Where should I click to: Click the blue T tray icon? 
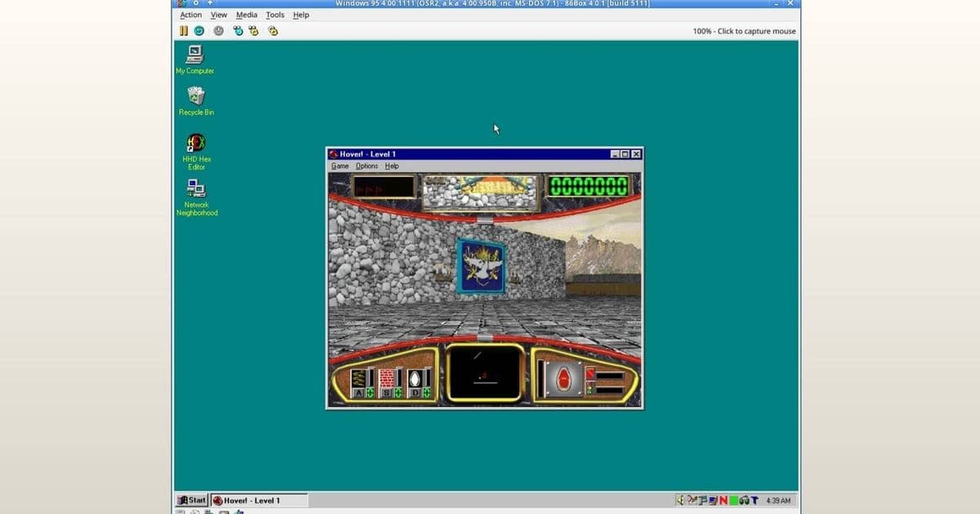click(x=755, y=500)
